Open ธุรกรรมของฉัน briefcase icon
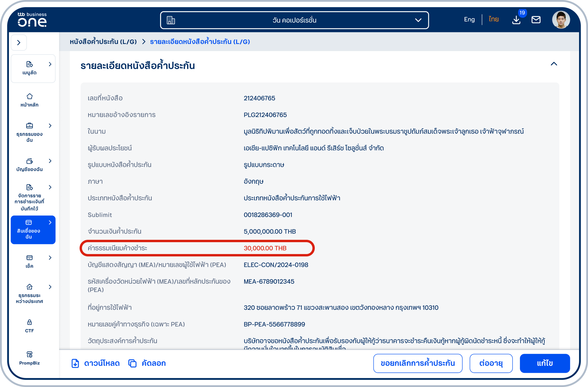Image resolution: width=588 pixels, height=387 pixels. [29, 126]
